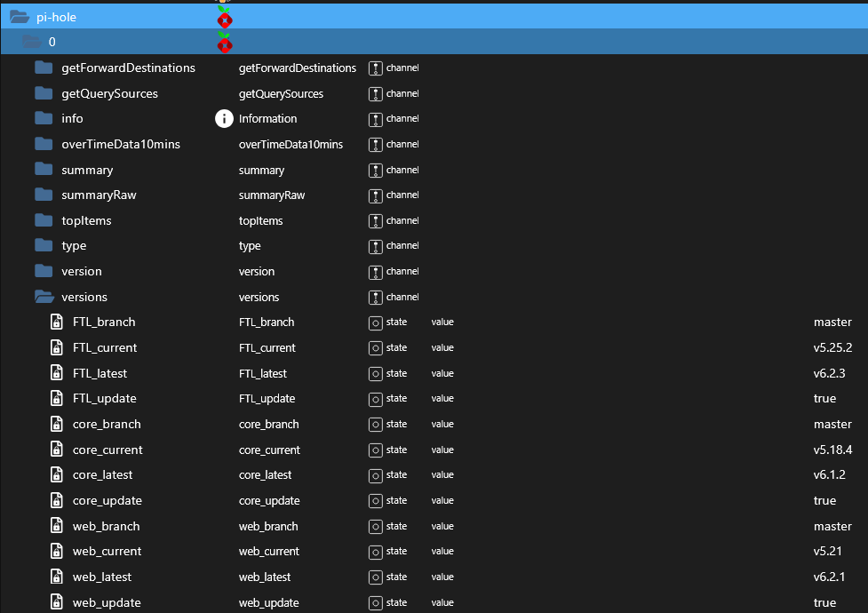The image size is (868, 613).
Task: Select the core_branch state file icon
Action: pos(57,424)
